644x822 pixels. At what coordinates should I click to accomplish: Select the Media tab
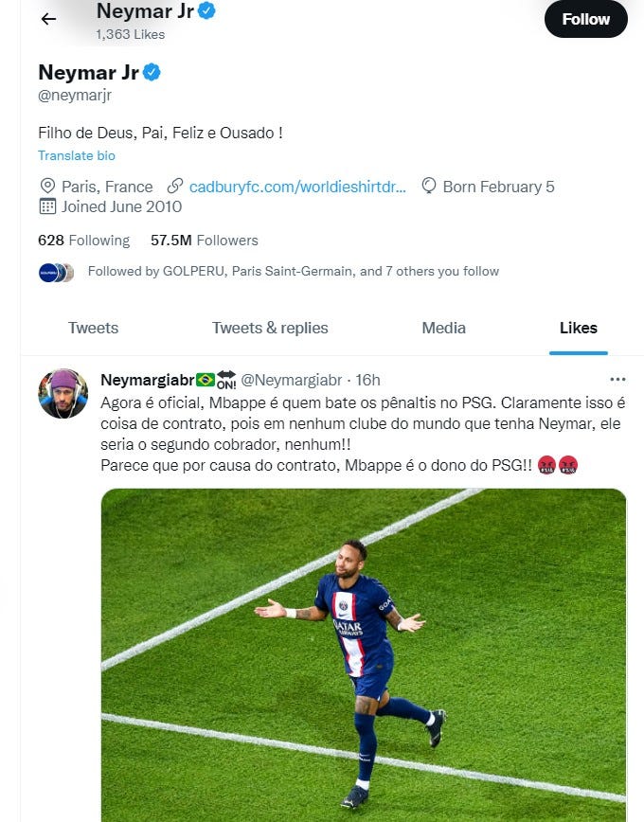pyautogui.click(x=443, y=328)
